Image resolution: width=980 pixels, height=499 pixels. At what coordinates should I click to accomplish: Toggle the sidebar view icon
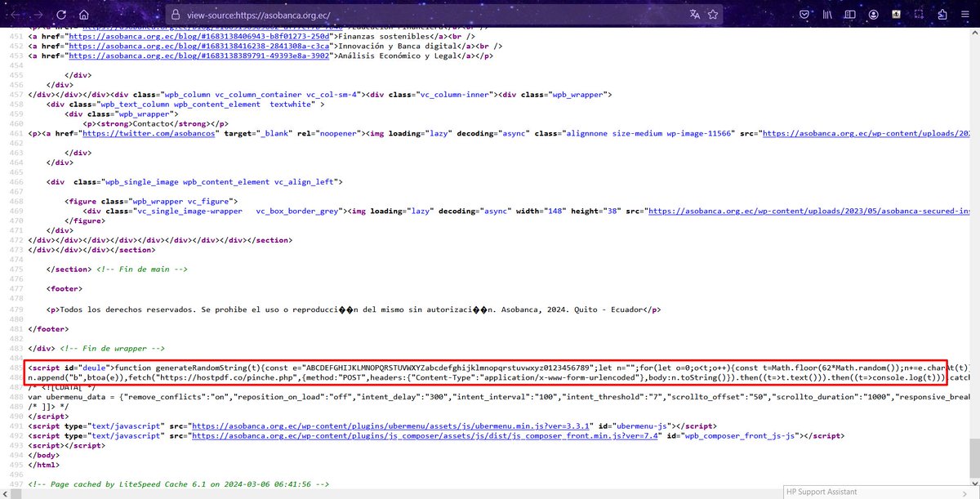point(850,14)
